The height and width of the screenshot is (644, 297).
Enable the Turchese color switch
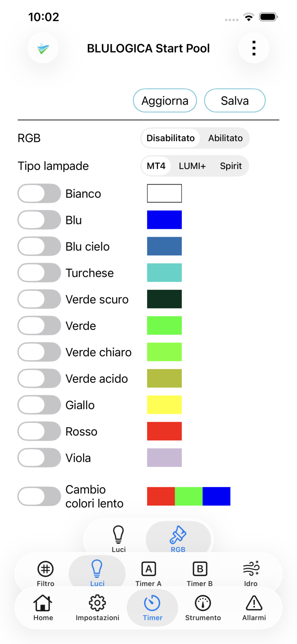tap(39, 272)
